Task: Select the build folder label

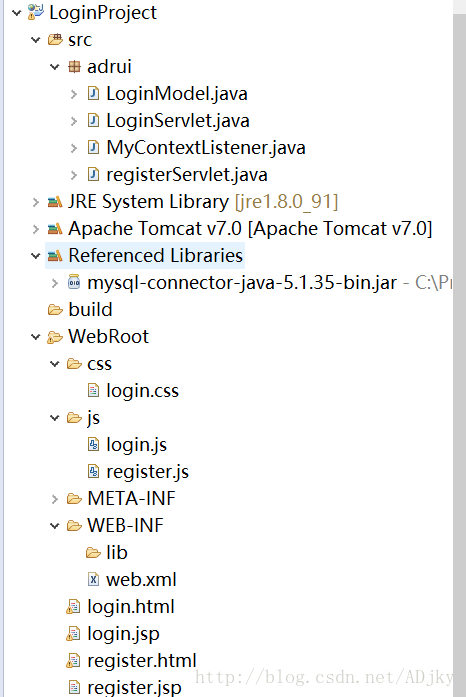Action: pyautogui.click(x=90, y=309)
